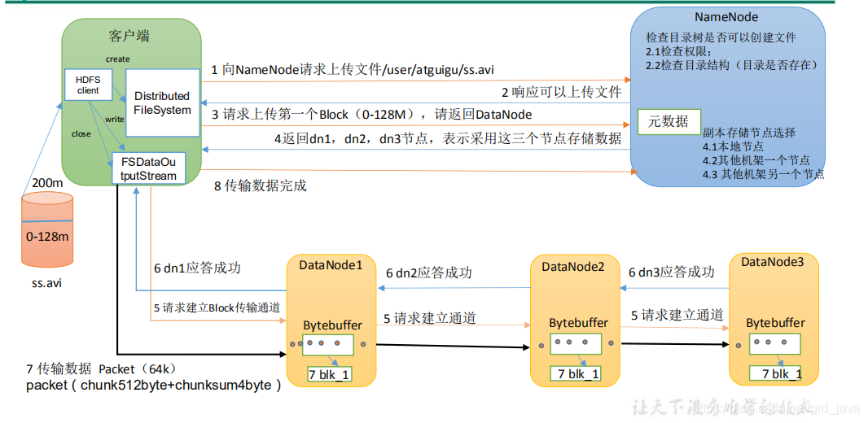The width and height of the screenshot is (868, 423).
Task: Click '副本存储节点选择' text
Action: click(x=749, y=133)
